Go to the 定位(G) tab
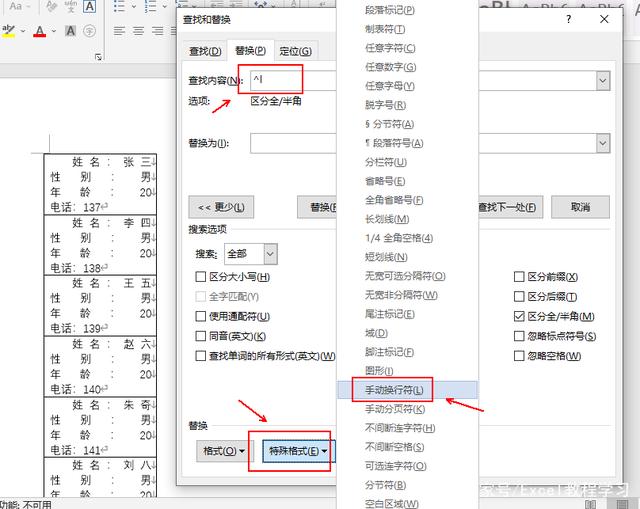640x509 pixels. tap(296, 51)
